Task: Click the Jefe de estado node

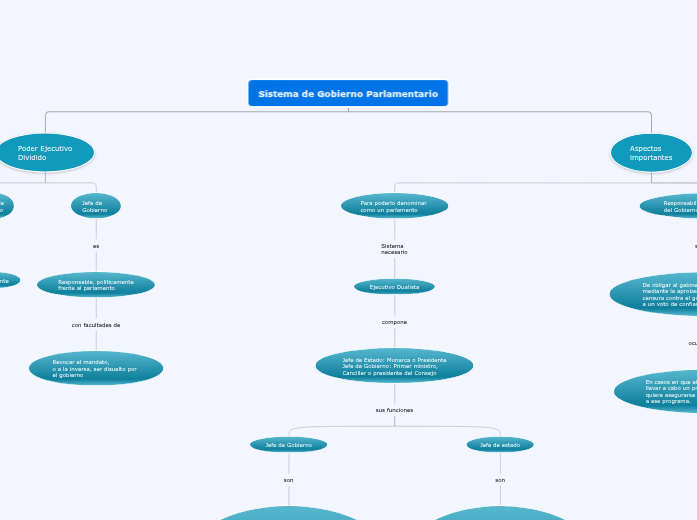Action: (x=500, y=444)
